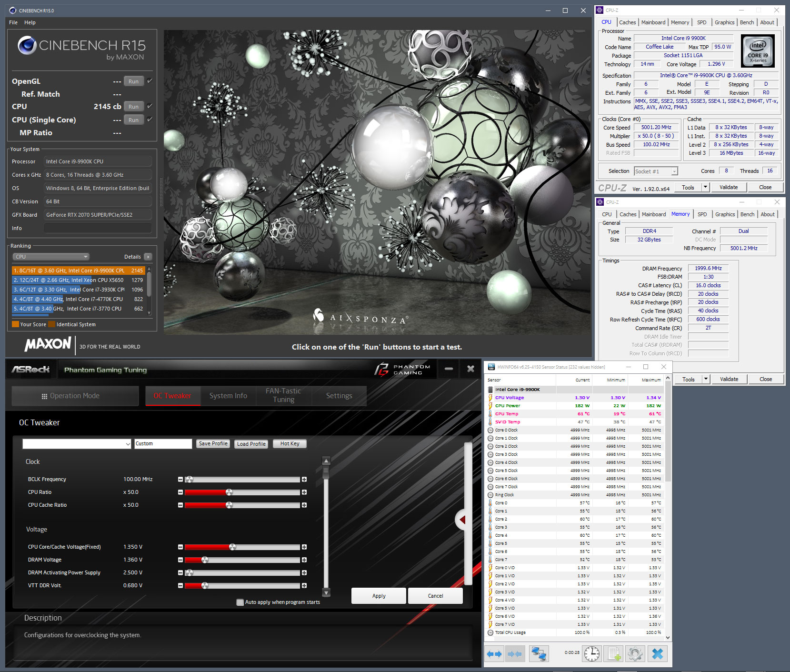
Task: Raise VTT DDR Volt with plus icon
Action: coord(304,585)
